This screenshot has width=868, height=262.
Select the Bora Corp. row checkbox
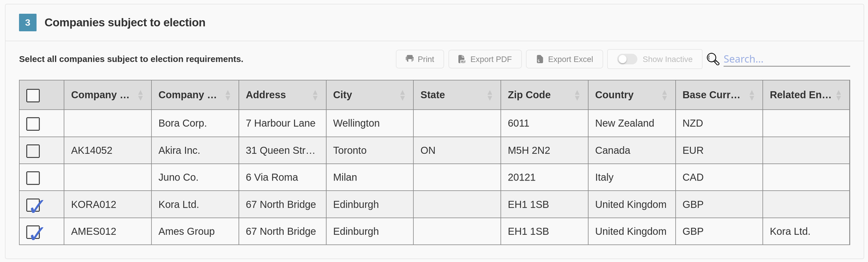tap(33, 124)
